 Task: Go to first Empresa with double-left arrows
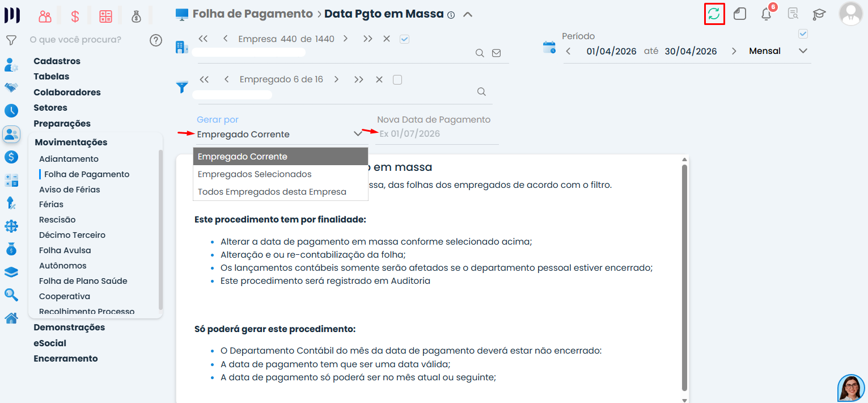203,39
